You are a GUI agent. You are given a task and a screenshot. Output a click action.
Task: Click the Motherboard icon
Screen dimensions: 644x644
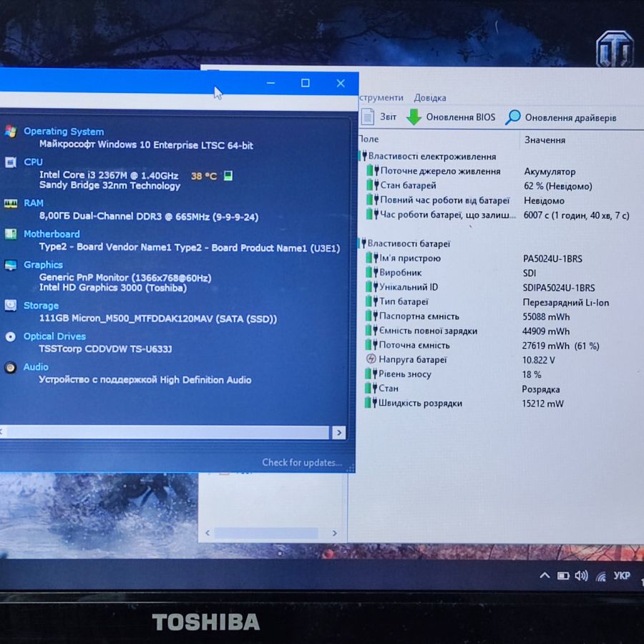(11, 234)
